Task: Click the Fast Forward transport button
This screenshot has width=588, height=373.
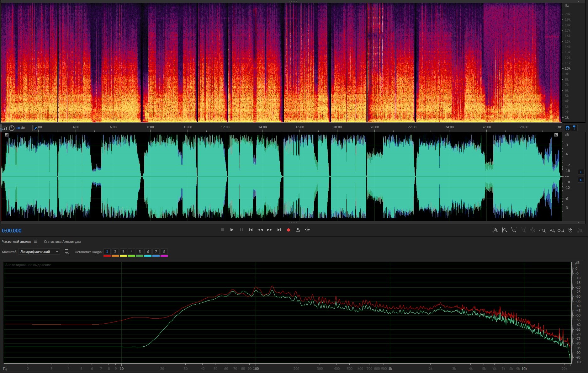Action: pos(269,230)
